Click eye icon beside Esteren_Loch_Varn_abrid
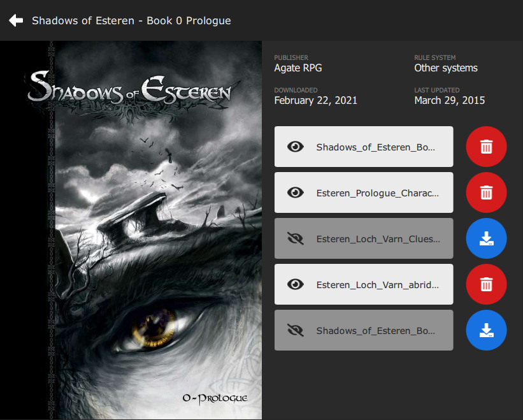 (x=295, y=284)
